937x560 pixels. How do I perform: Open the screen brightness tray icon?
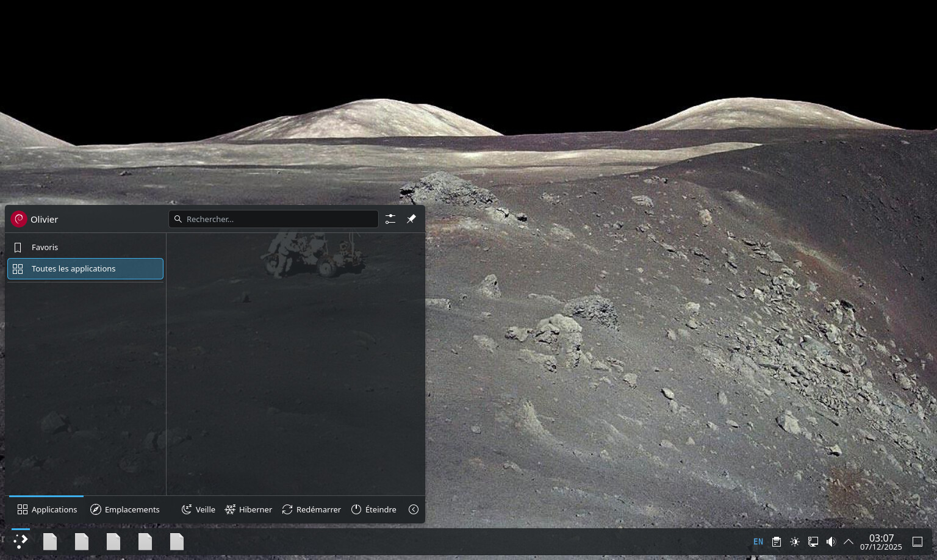pyautogui.click(x=795, y=542)
